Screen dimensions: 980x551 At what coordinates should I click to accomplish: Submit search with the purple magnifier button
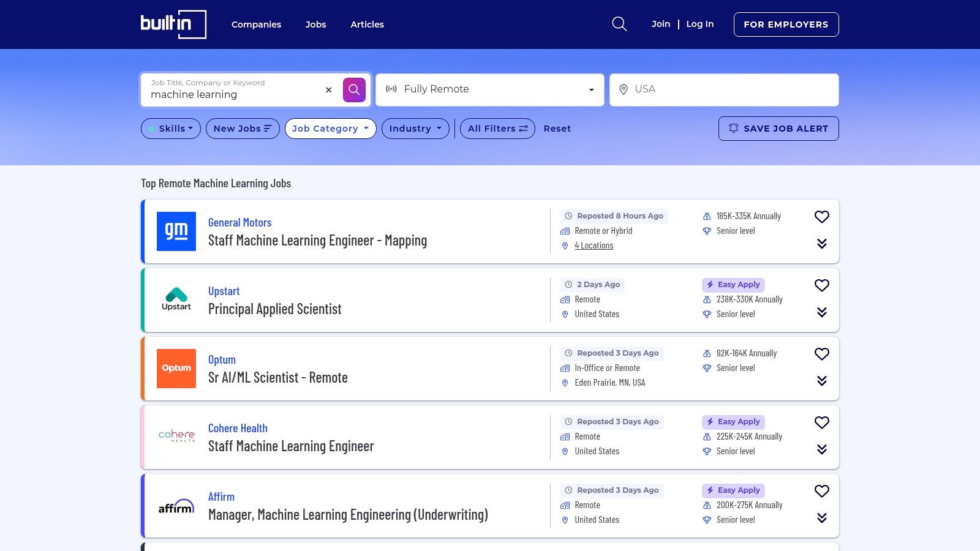(354, 90)
